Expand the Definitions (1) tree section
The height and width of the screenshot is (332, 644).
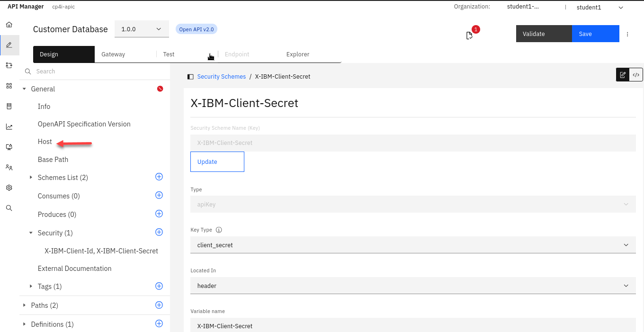[24, 324]
